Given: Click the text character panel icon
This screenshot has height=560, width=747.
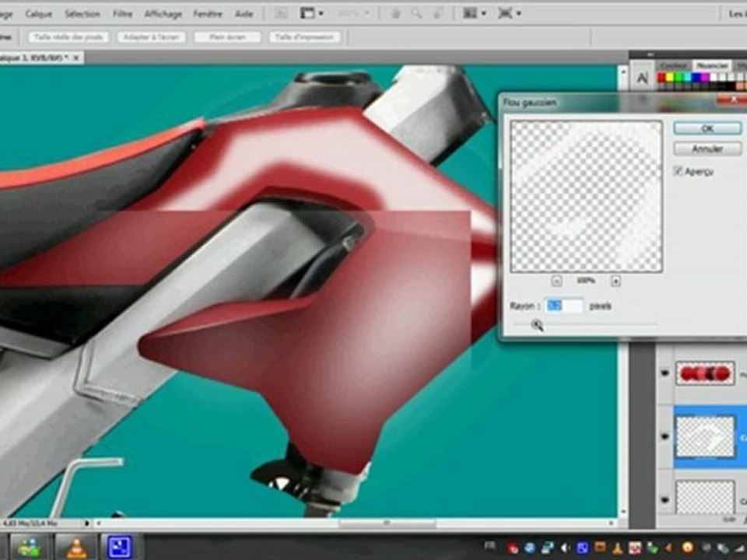Looking at the screenshot, I should click(642, 78).
